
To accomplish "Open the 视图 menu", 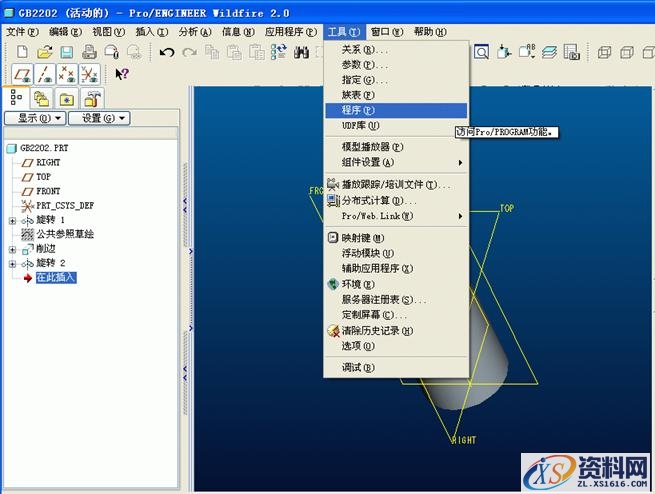I will [x=108, y=32].
